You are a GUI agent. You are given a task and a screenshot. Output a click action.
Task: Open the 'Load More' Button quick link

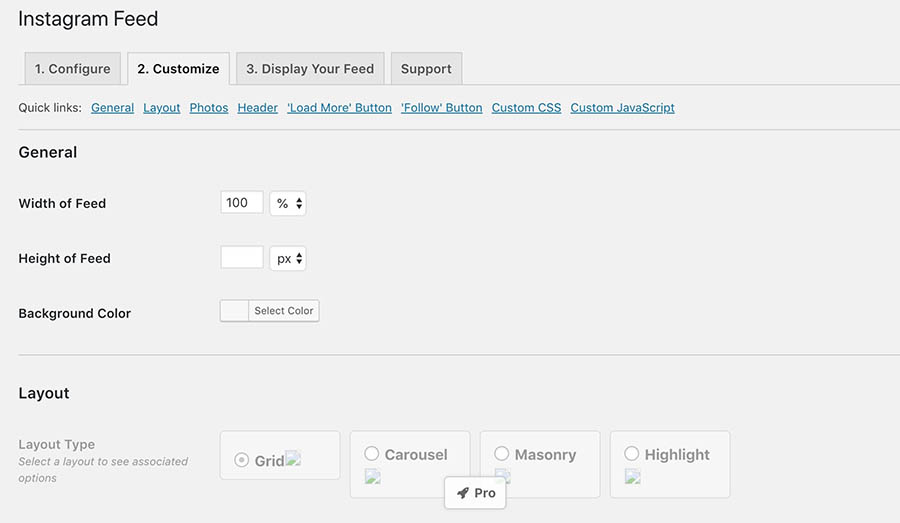click(339, 108)
